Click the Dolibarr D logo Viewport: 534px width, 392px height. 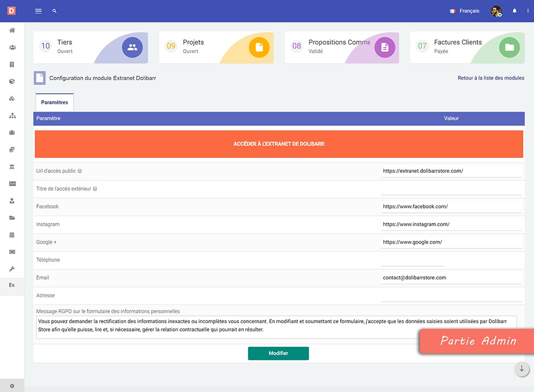tap(12, 11)
